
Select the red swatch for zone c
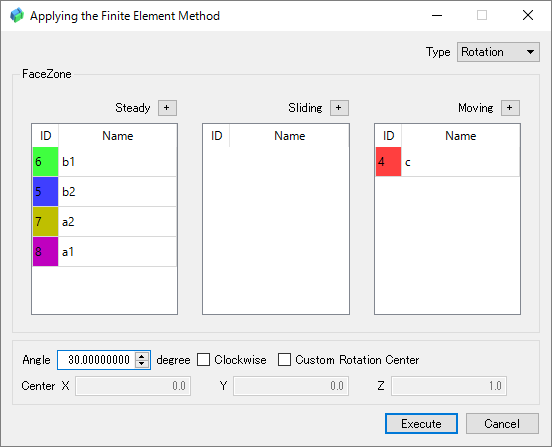pos(388,162)
